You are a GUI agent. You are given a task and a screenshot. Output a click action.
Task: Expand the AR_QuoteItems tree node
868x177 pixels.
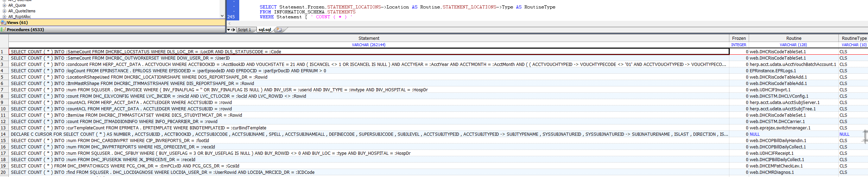(x=4, y=11)
